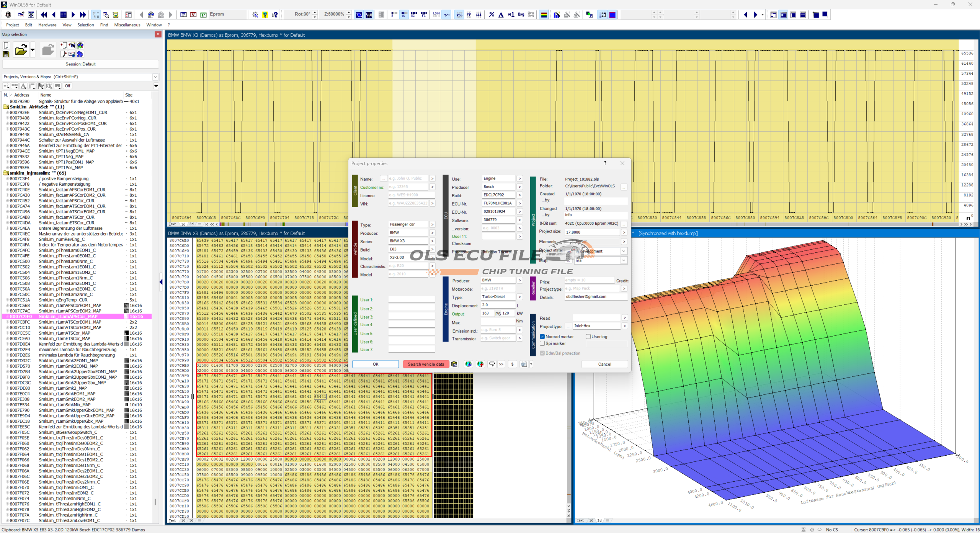
Task: Open the Miscellaneous menu
Action: pos(127,25)
